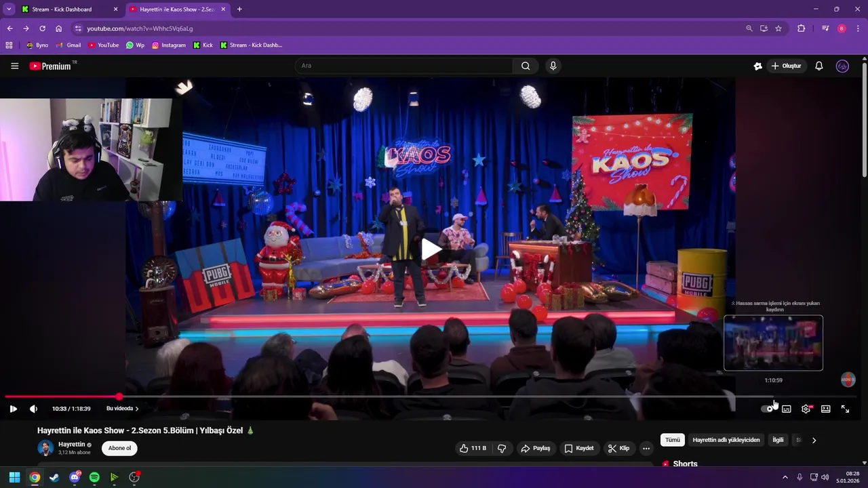
Task: Select the 'Tümü' filter chip
Action: tap(672, 440)
